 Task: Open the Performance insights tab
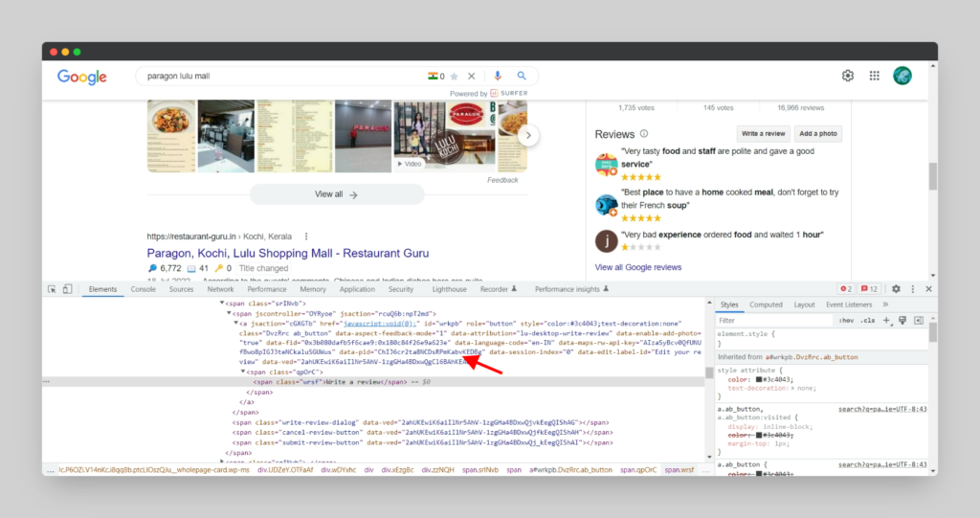[x=571, y=289]
